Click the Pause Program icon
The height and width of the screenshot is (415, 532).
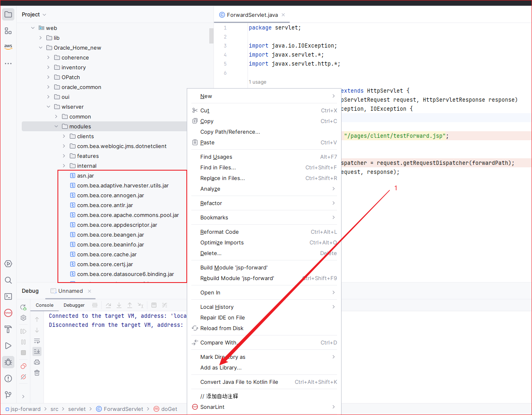tap(23, 342)
